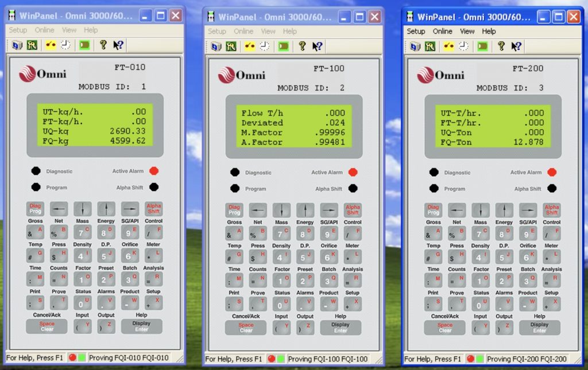Hit the Diag Prog key on FT-010 panel
Viewport: 588px width, 370px height.
pyautogui.click(x=35, y=209)
